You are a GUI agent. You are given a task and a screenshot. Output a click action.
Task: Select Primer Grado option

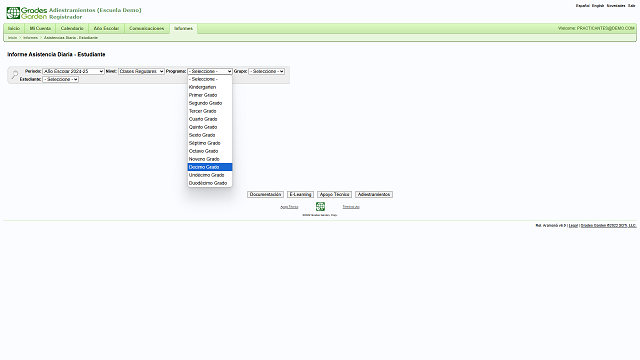pyautogui.click(x=210, y=95)
